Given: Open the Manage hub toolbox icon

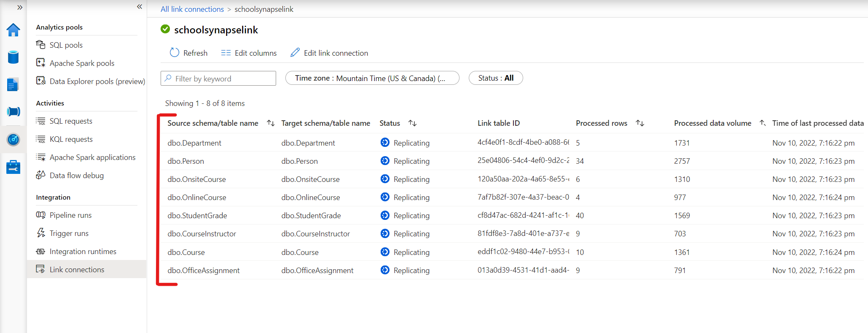Looking at the screenshot, I should coord(13,167).
